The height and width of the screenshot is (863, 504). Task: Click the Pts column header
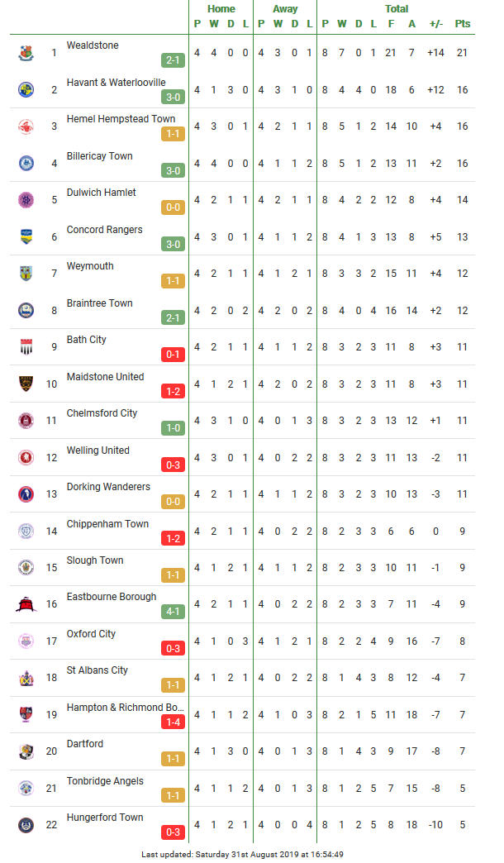[462, 24]
